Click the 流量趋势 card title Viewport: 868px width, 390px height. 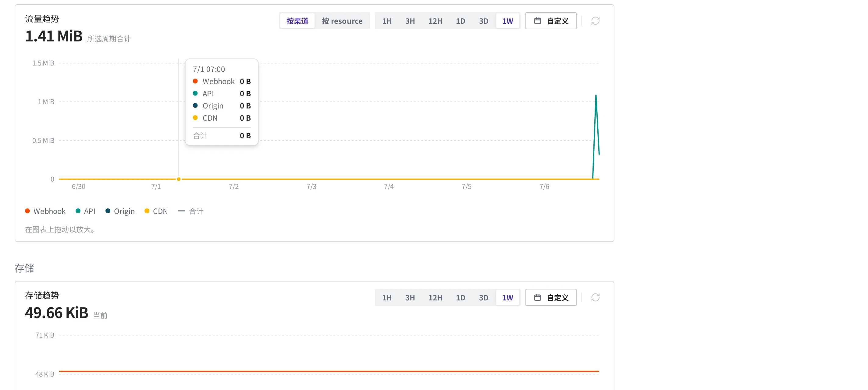42,19
